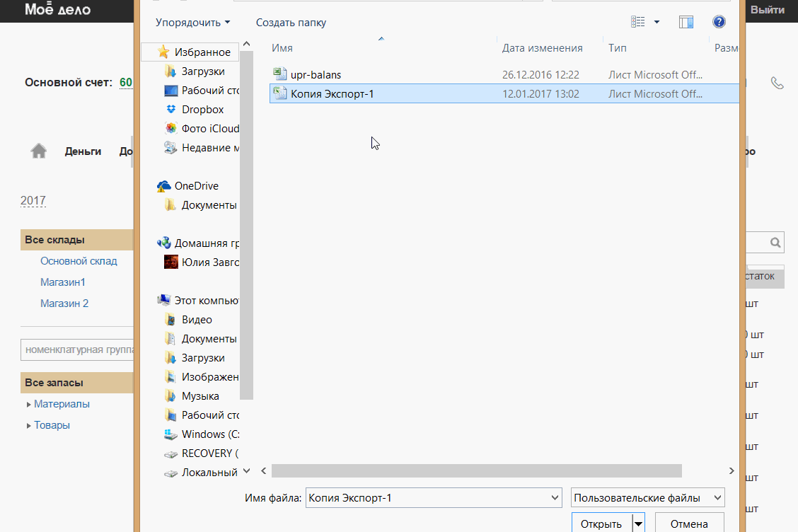Image resolution: width=798 pixels, height=532 pixels.
Task: Open Домашняя группа in navigation pane
Action: (x=198, y=243)
